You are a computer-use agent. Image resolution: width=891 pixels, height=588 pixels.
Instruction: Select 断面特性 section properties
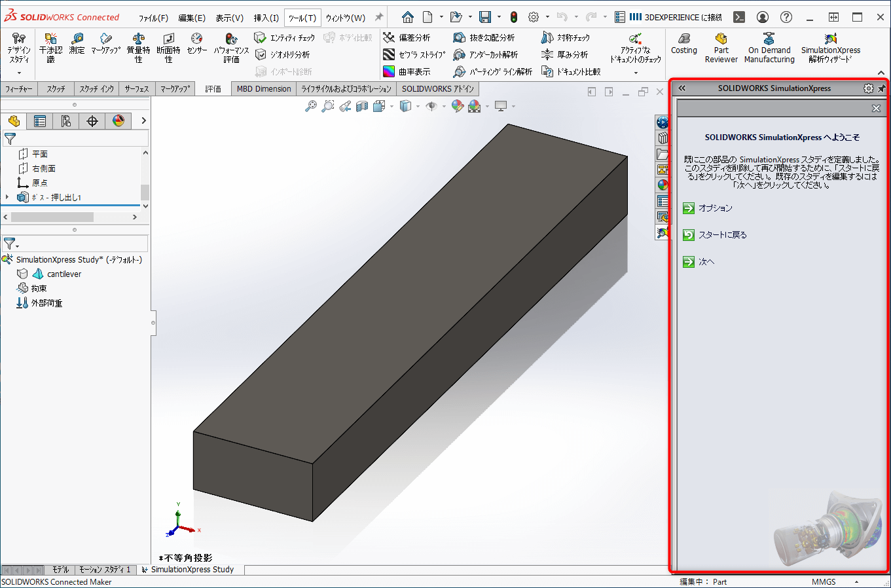(167, 46)
